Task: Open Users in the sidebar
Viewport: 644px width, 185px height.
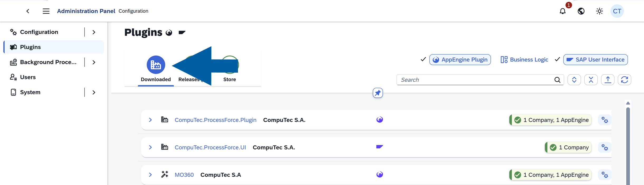Action: coord(28,77)
